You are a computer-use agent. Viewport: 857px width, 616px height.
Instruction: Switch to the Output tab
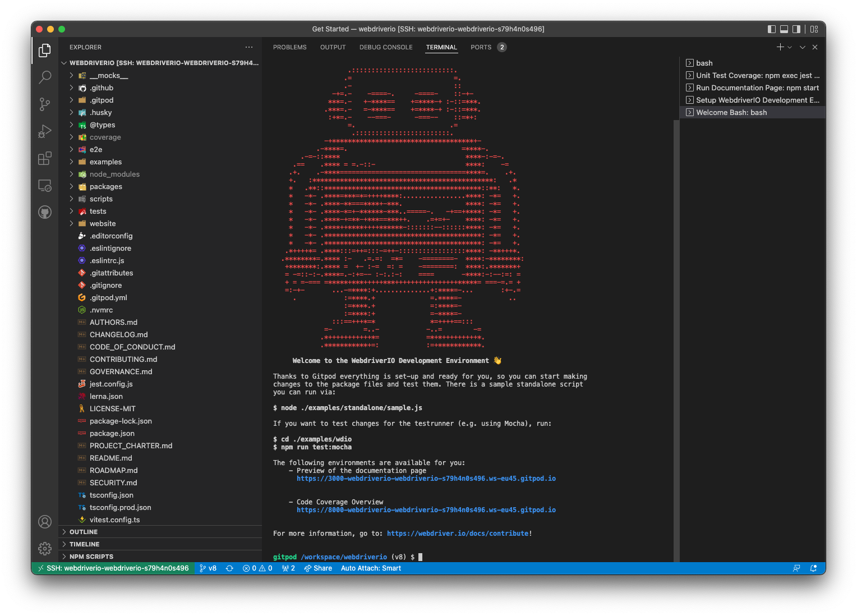pyautogui.click(x=333, y=47)
